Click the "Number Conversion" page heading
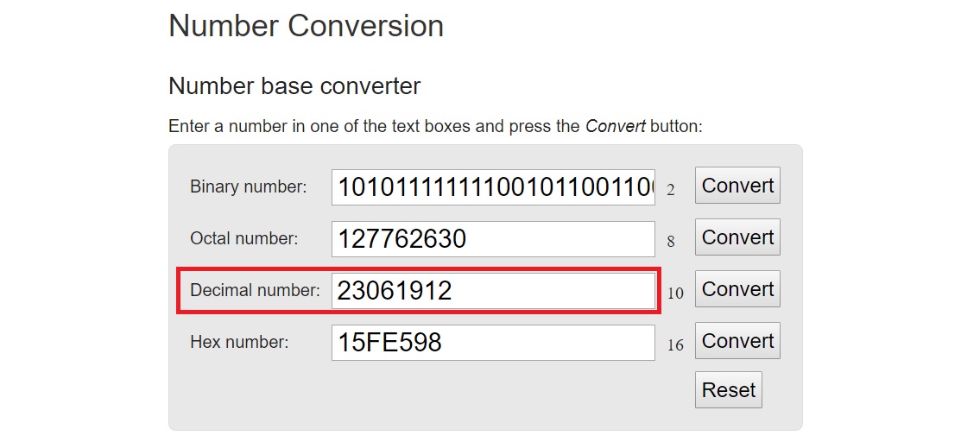Image resolution: width=980 pixels, height=442 pixels. point(306,26)
